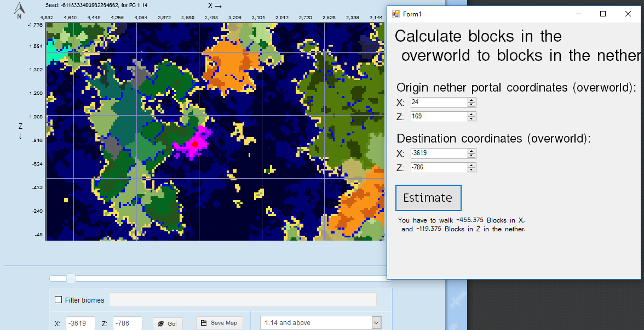Click the floppy disk icon on Save Map
This screenshot has width=644, height=330.
point(203,323)
